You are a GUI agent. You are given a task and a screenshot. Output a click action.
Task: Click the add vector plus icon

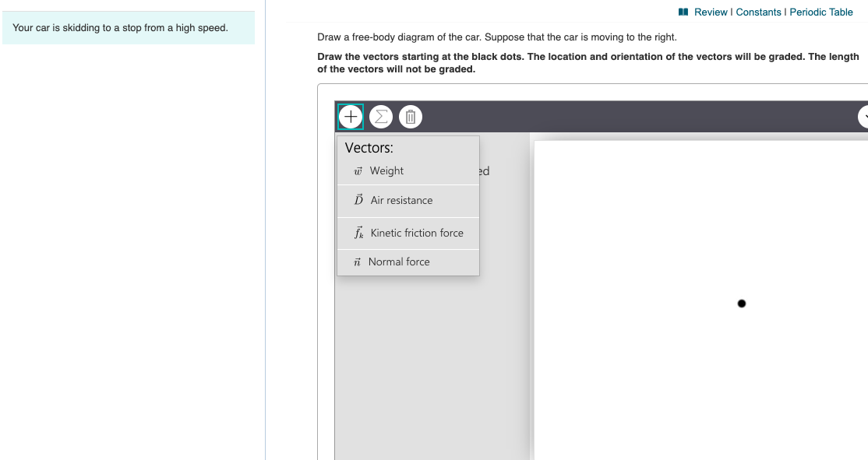[x=351, y=117]
